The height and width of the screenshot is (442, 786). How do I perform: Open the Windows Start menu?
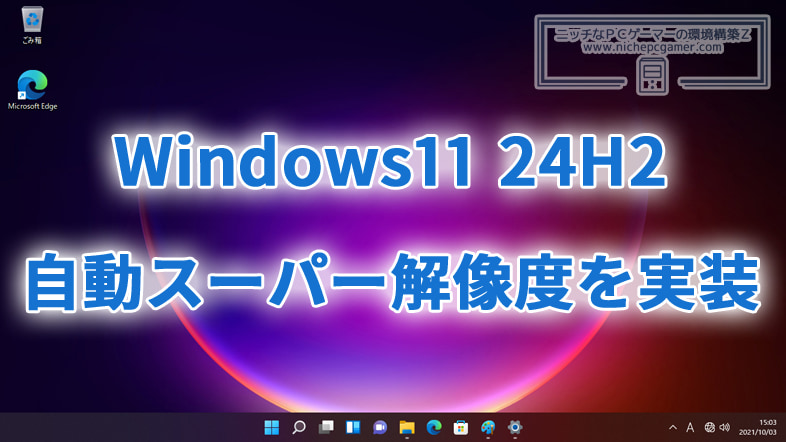pos(272,427)
